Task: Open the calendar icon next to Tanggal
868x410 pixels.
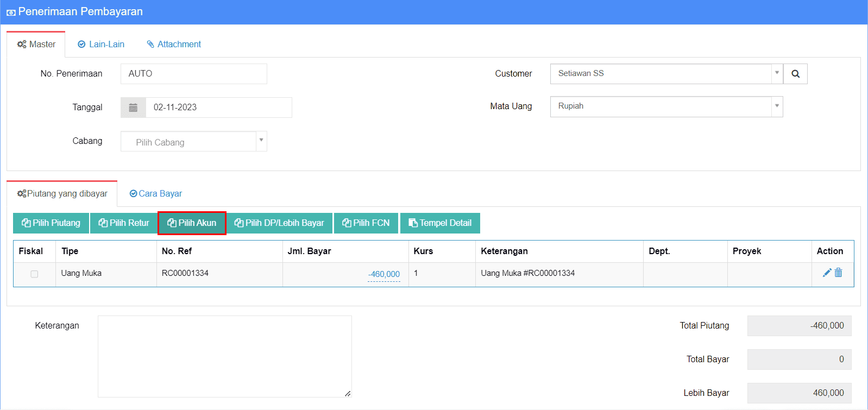Action: pyautogui.click(x=133, y=108)
